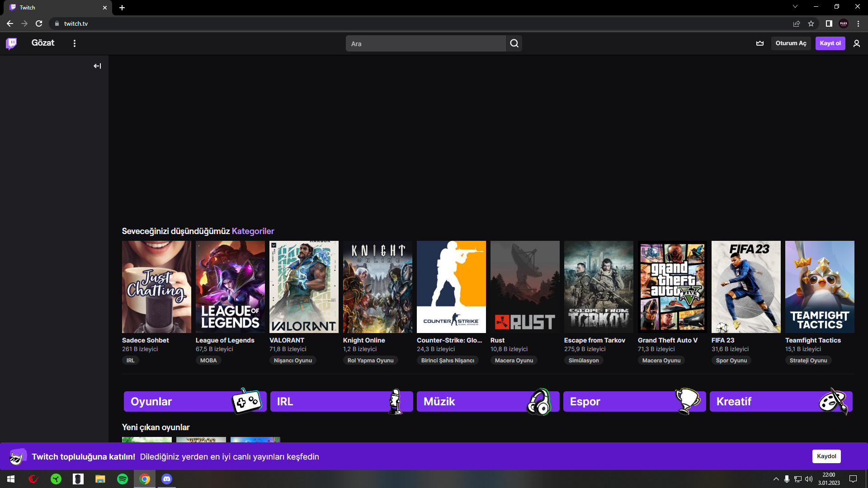This screenshot has width=868, height=488.
Task: Select the Oyunlar category banner
Action: click(x=195, y=401)
